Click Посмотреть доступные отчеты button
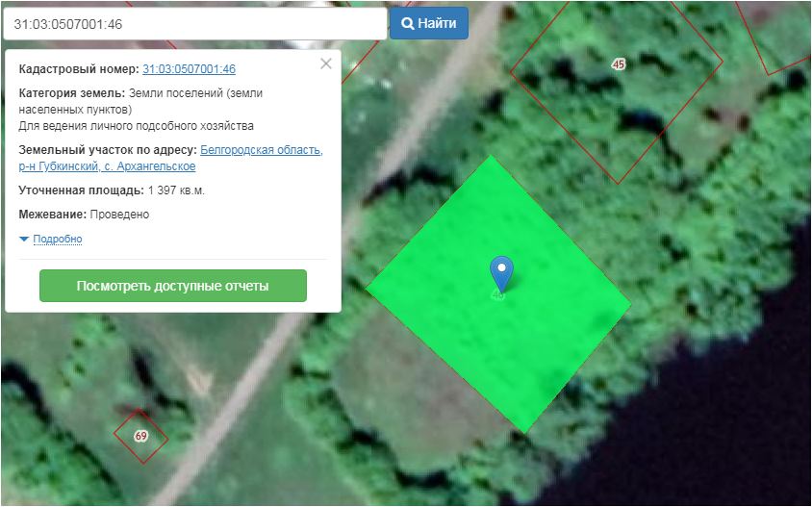The height and width of the screenshot is (507, 812). point(173,286)
